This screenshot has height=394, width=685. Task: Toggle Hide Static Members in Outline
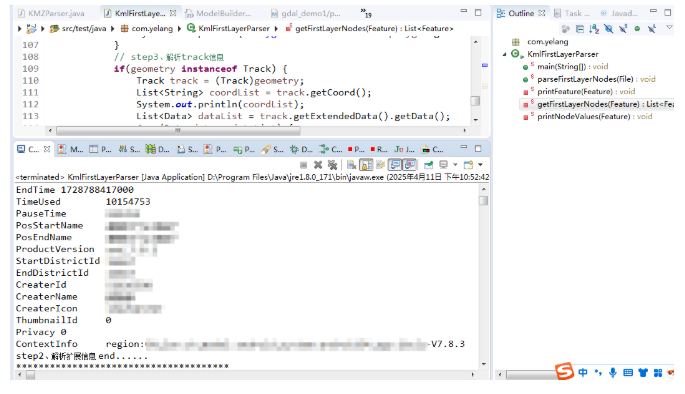(x=623, y=29)
